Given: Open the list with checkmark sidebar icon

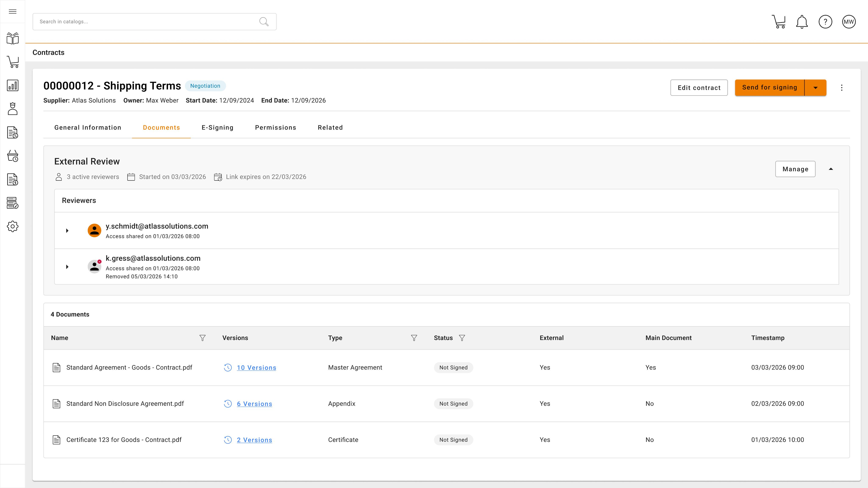Looking at the screenshot, I should point(13,203).
